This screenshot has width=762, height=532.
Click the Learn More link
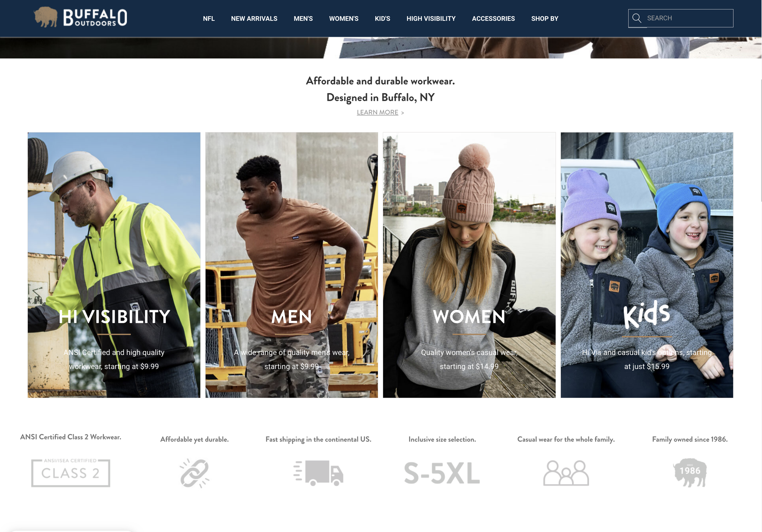point(377,112)
